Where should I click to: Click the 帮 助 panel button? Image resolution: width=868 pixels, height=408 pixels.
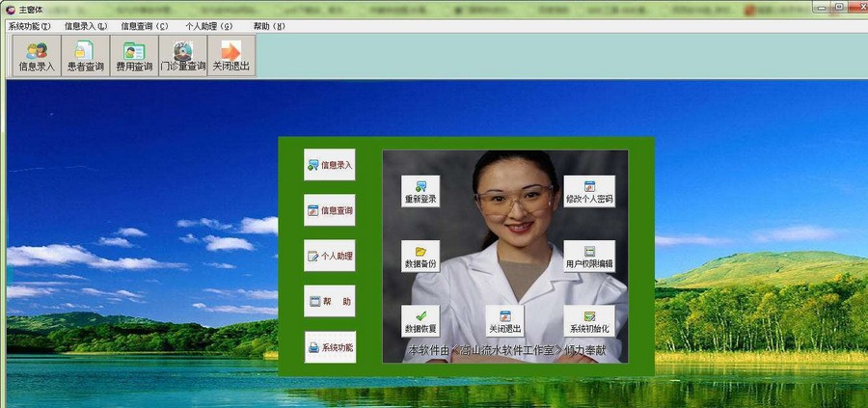pos(330,301)
